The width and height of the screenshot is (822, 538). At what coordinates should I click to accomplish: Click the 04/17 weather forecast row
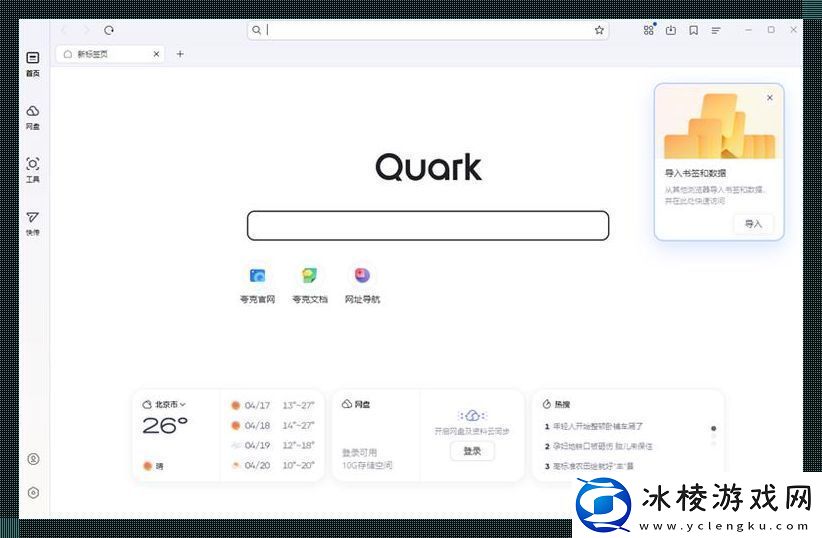273,405
